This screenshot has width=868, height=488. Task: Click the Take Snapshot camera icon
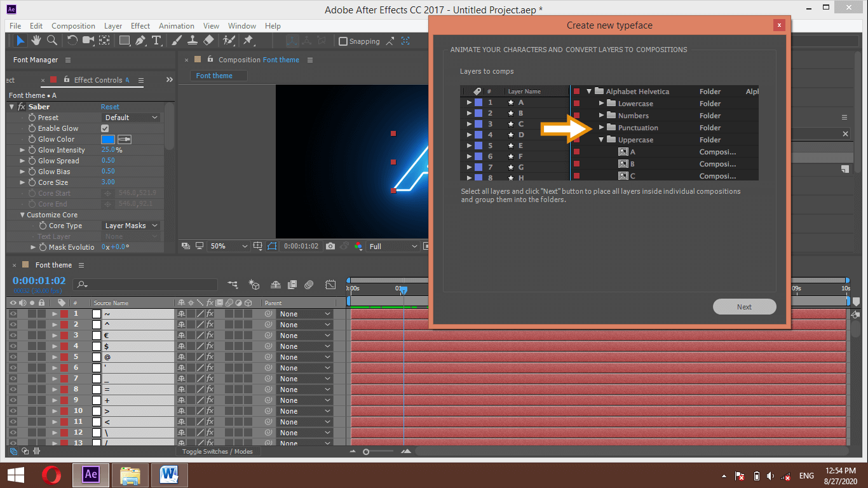pyautogui.click(x=330, y=246)
